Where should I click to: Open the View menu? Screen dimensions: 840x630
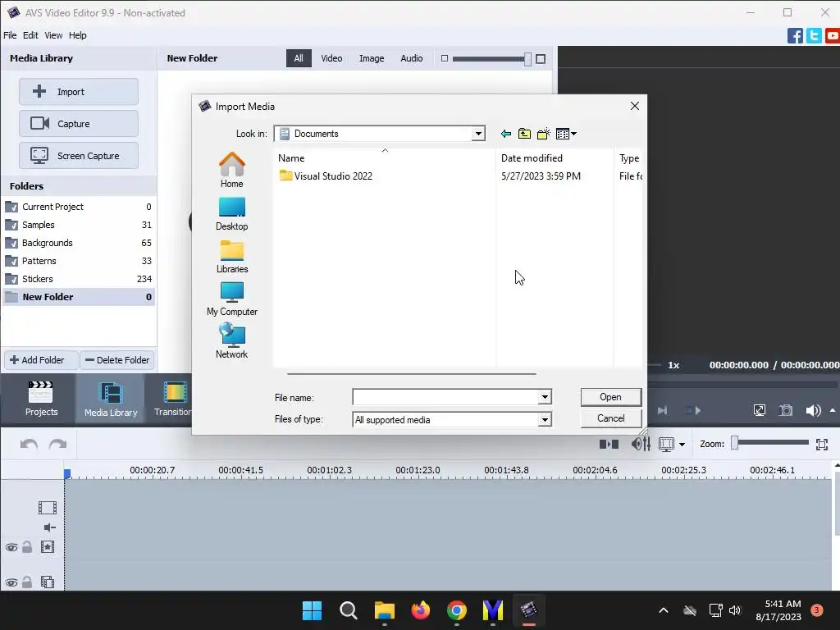53,35
